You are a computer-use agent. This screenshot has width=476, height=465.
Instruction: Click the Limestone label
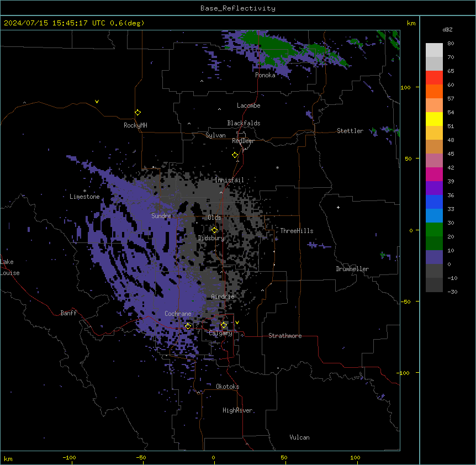coord(84,197)
